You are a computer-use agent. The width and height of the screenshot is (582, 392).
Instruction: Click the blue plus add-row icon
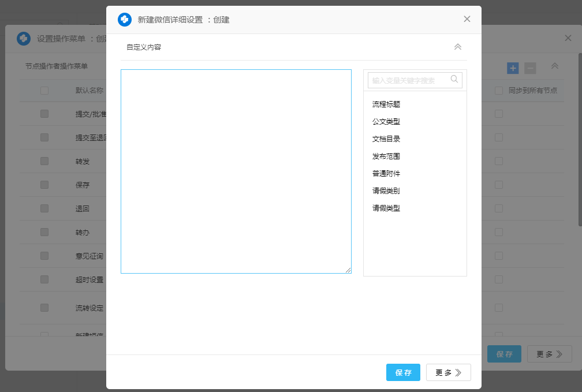click(x=513, y=68)
